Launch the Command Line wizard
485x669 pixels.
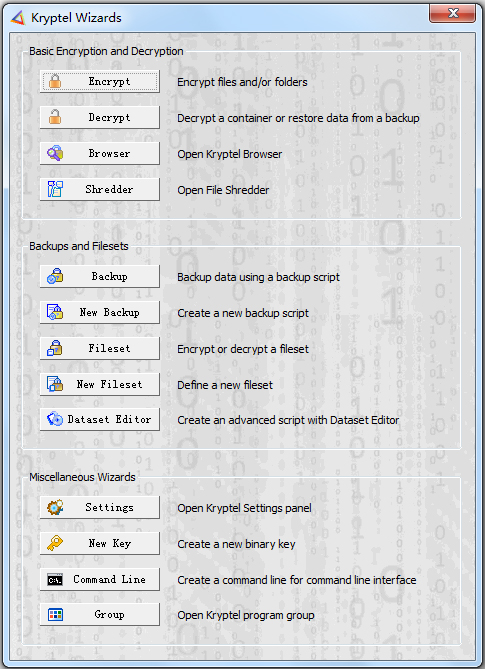pyautogui.click(x=100, y=579)
